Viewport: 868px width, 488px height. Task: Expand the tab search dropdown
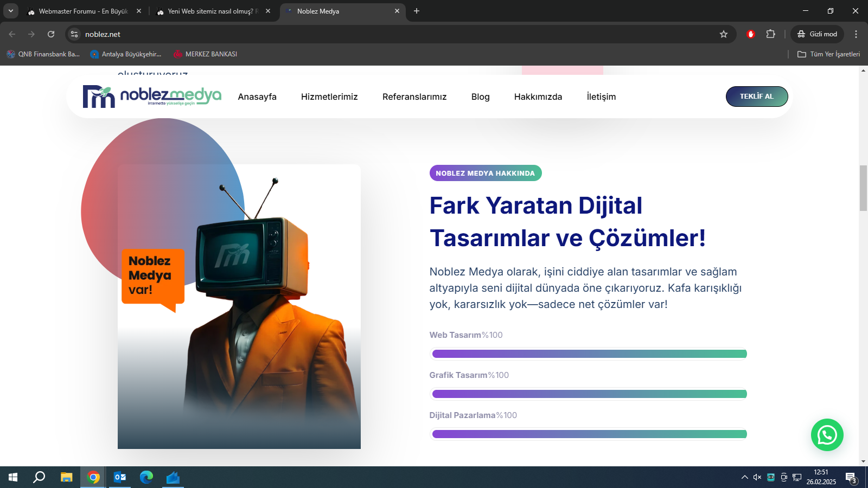click(10, 11)
